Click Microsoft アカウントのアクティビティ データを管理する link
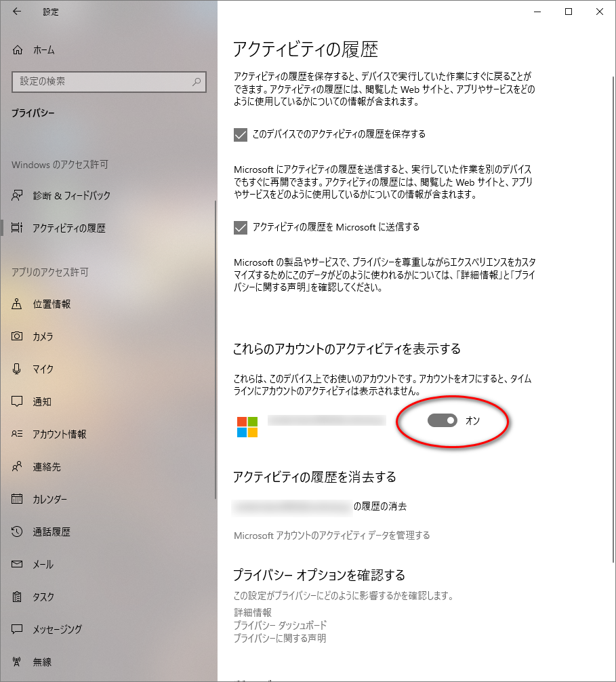The height and width of the screenshot is (682, 616). tap(331, 536)
